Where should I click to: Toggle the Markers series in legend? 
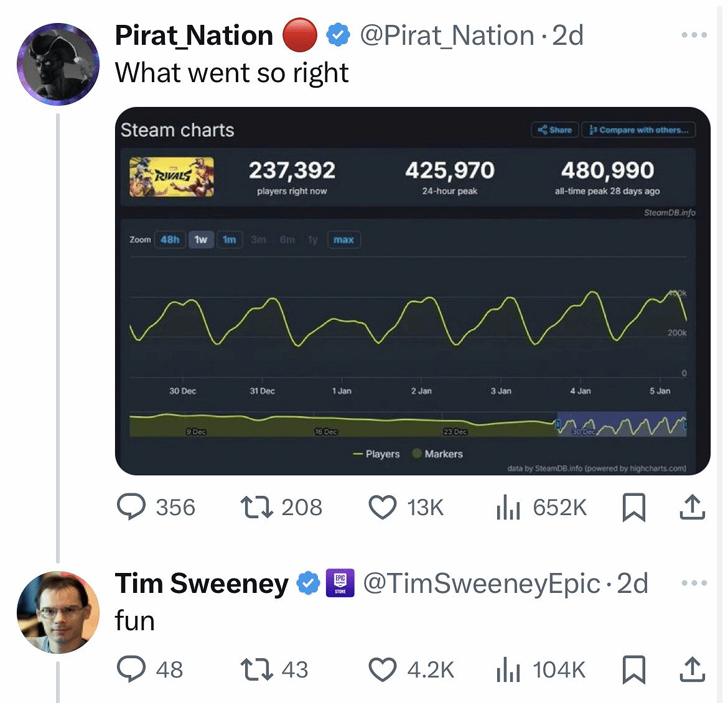point(438,454)
